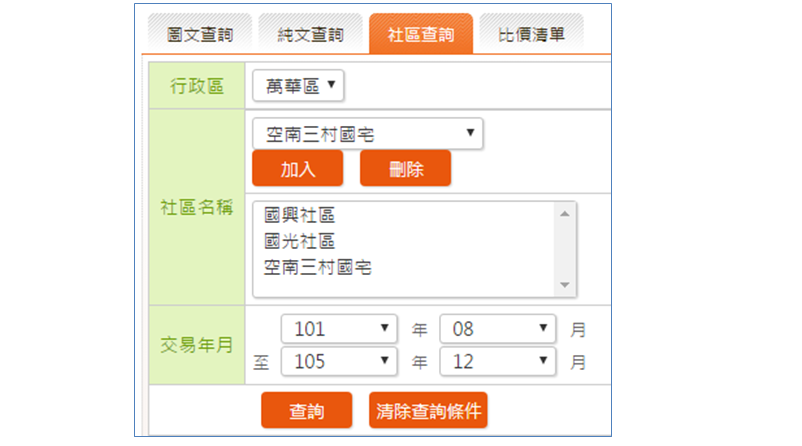This screenshot has height=446, width=802.
Task: Choose 國光社區 from the list
Action: pyautogui.click(x=299, y=241)
